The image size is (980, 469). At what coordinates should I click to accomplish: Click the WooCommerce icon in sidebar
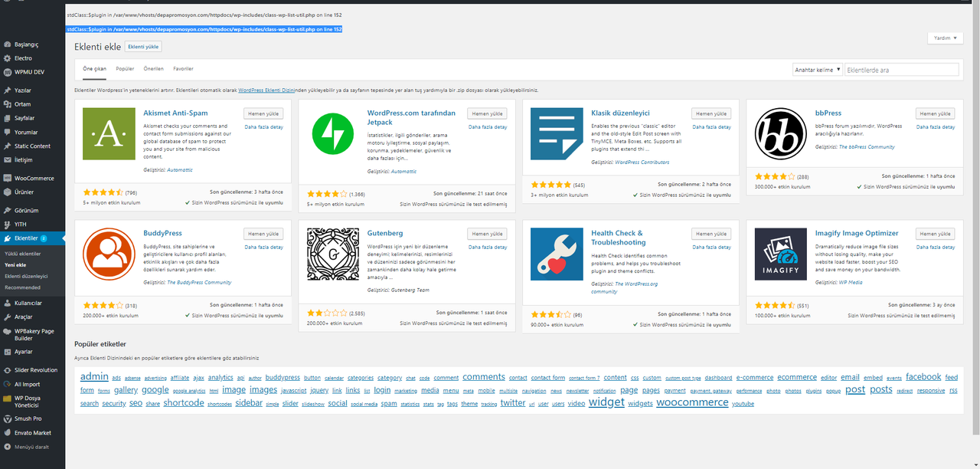(7, 178)
